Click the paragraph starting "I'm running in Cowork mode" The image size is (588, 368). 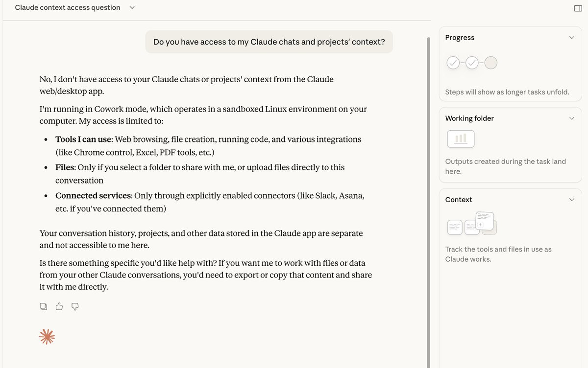click(203, 115)
